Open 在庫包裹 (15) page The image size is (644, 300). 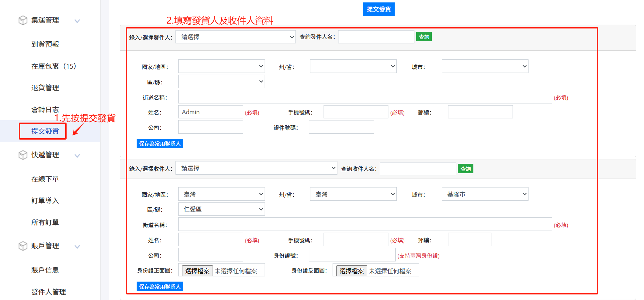click(x=53, y=66)
